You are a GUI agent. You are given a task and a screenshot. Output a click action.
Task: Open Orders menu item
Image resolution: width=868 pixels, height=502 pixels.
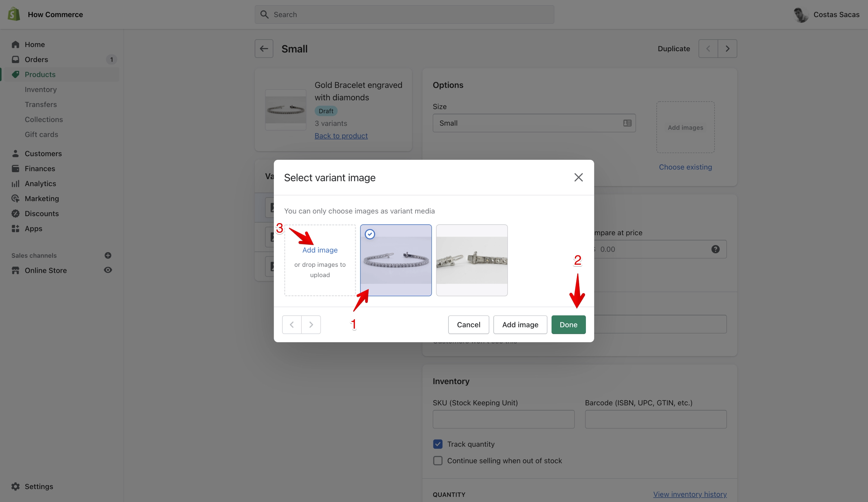[36, 59]
